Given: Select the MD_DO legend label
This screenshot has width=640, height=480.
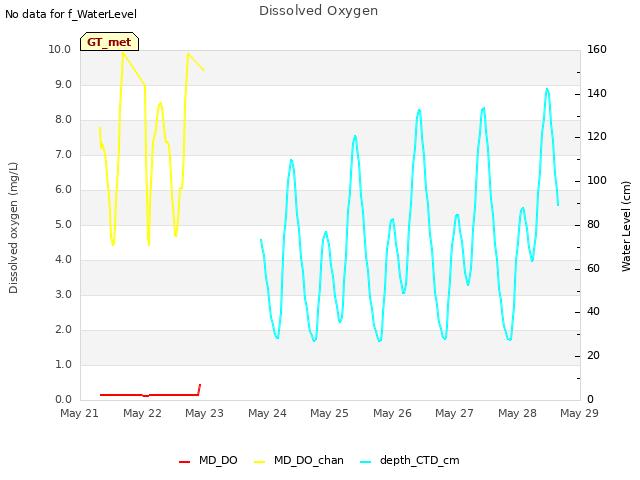Looking at the screenshot, I should pos(218,460).
